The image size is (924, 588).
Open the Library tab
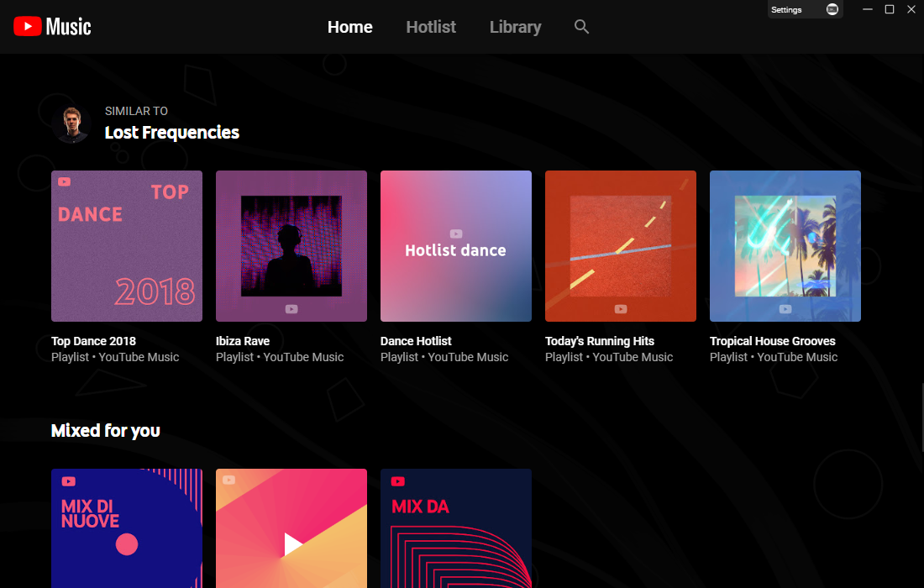click(x=516, y=27)
